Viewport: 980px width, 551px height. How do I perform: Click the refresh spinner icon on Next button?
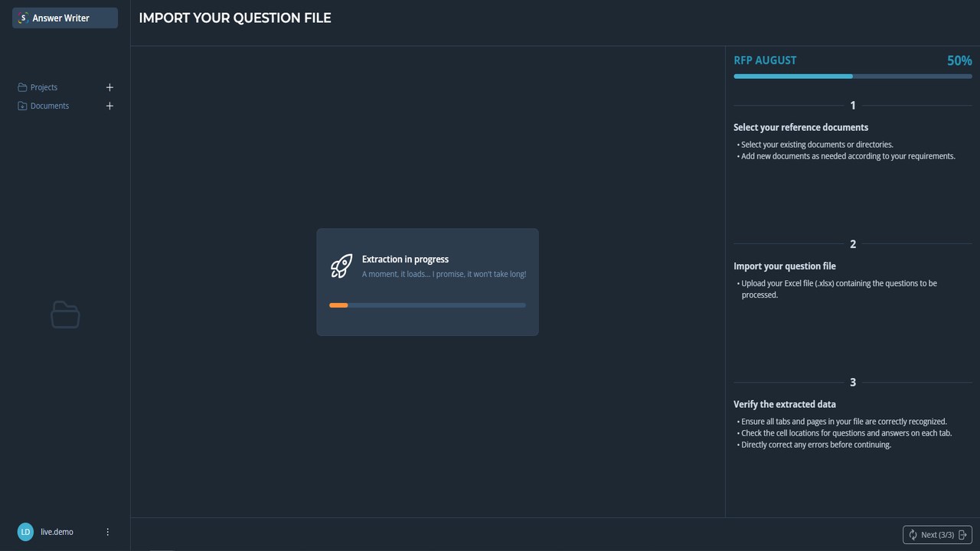tap(913, 535)
